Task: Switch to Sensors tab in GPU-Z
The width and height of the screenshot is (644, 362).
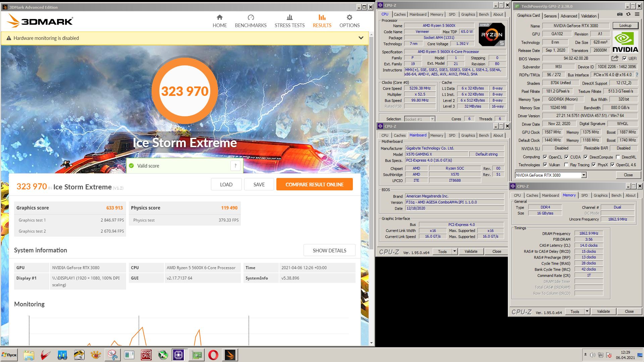Action: (x=550, y=16)
